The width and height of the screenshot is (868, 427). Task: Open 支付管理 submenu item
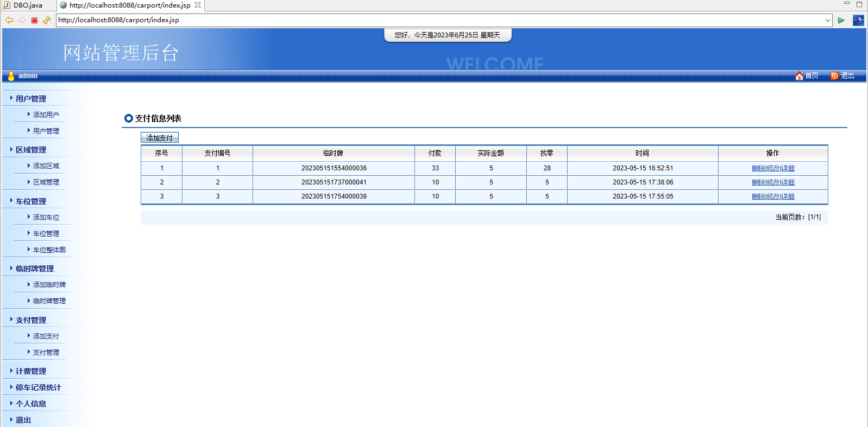(x=46, y=353)
